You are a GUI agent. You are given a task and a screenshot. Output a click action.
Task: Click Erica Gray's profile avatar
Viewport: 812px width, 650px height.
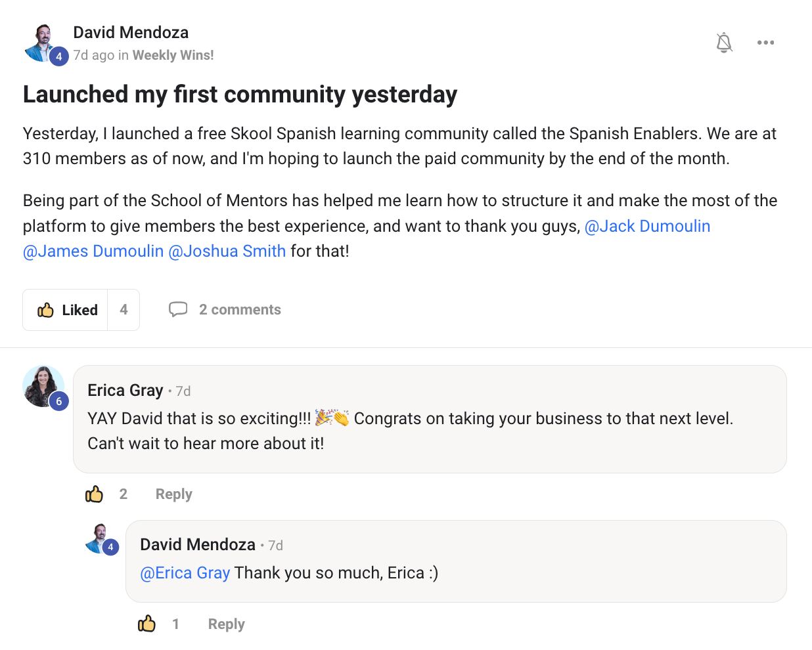coord(43,386)
